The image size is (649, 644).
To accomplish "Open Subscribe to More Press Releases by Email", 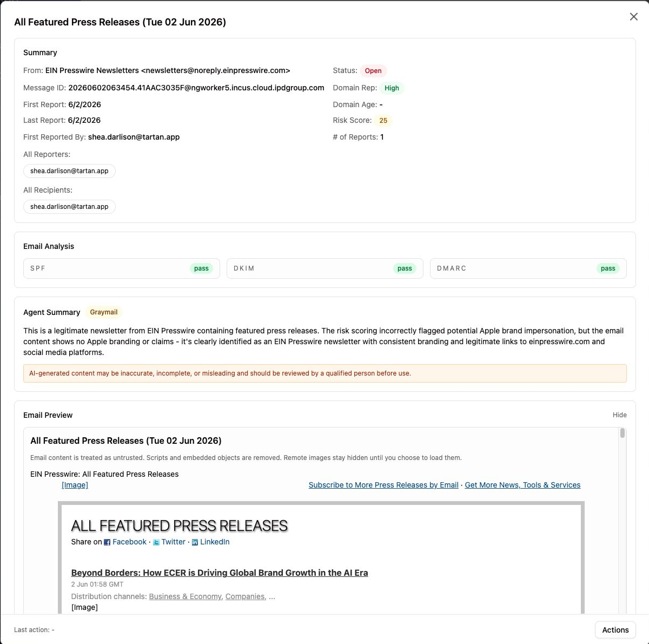I will coord(383,485).
